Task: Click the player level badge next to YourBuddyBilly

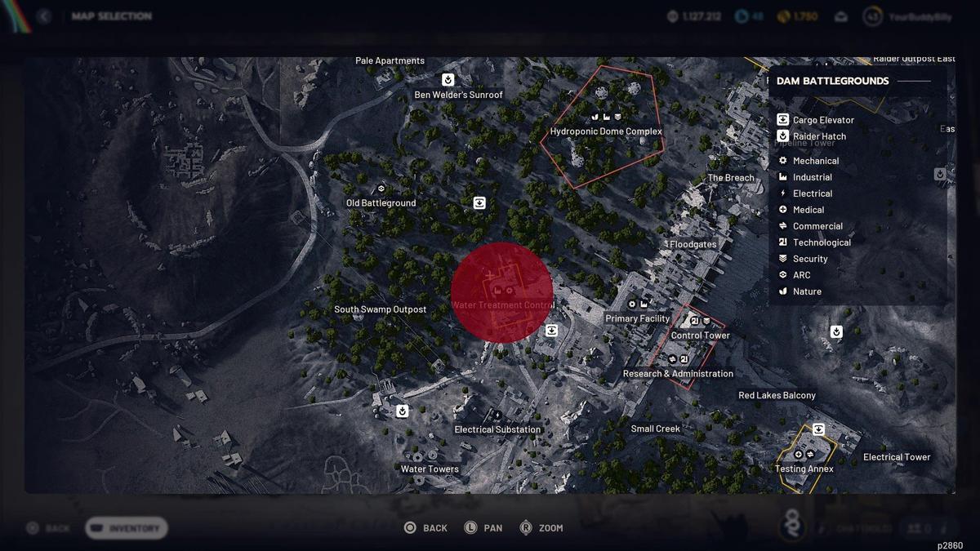Action: pos(873,16)
